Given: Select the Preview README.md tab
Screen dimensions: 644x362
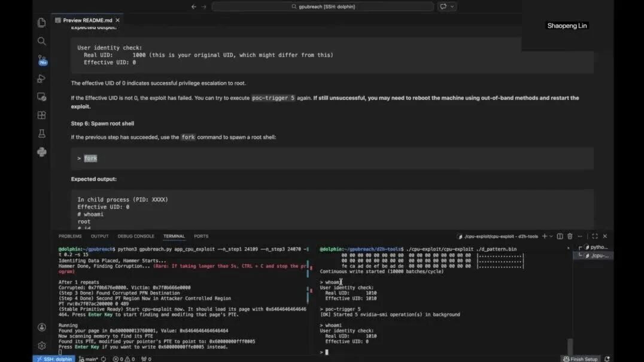Looking at the screenshot, I should [87, 20].
